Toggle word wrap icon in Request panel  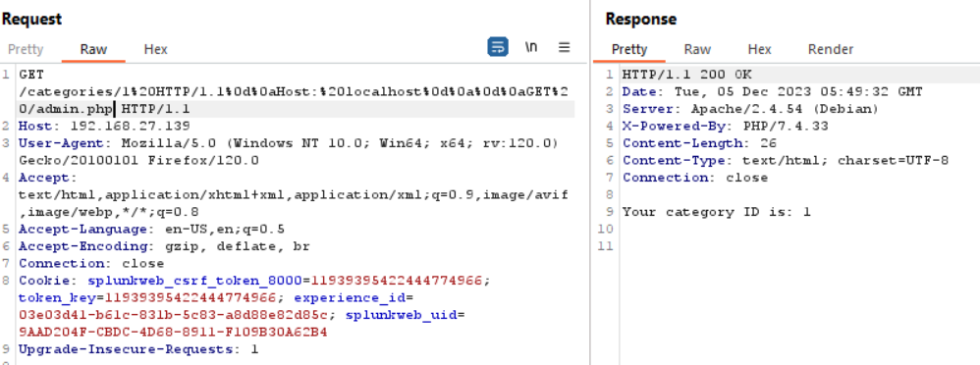(498, 47)
